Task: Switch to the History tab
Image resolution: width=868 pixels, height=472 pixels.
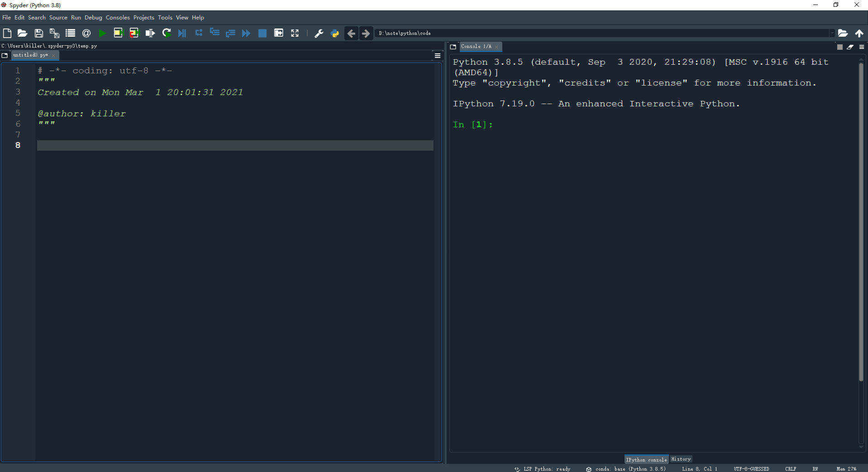Action: click(x=681, y=459)
